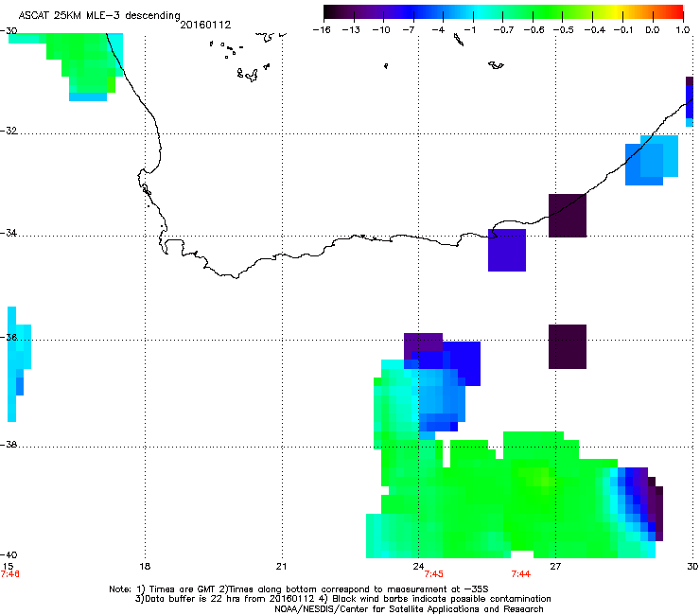The width and height of the screenshot is (700, 615).
Task: Click the '-0.1' color scale label
Action: 623,30
